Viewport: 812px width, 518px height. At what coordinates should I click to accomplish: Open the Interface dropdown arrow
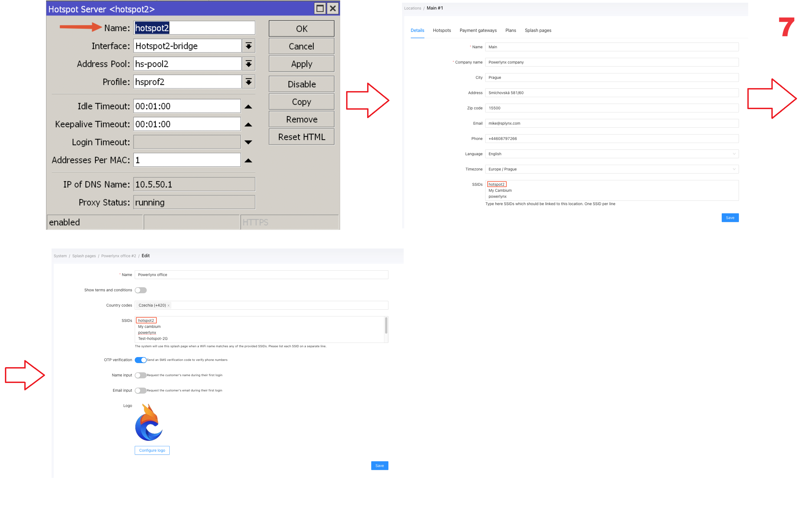point(248,46)
